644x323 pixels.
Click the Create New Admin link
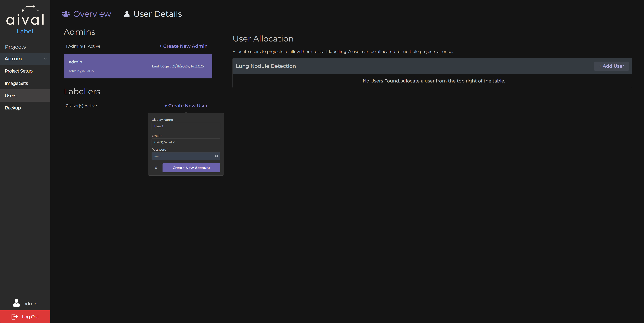183,46
